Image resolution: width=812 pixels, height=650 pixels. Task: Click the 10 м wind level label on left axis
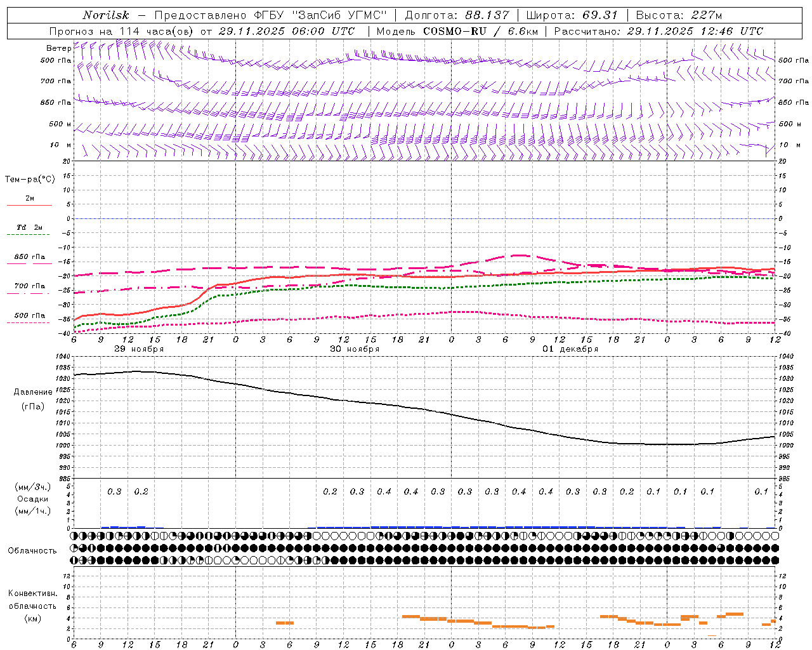(61, 145)
